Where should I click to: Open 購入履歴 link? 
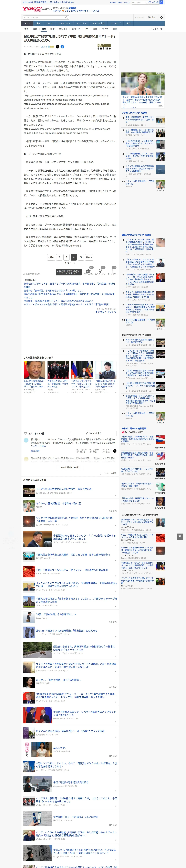point(152,18)
